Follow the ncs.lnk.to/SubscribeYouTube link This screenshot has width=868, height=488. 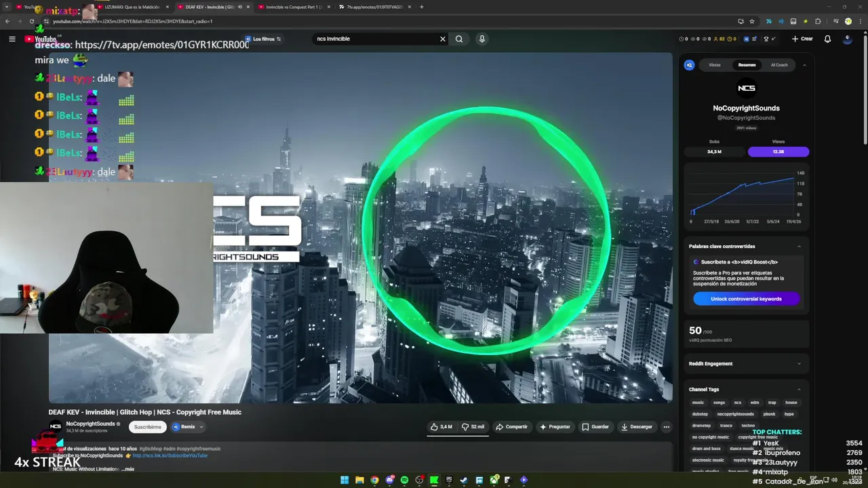point(170,455)
